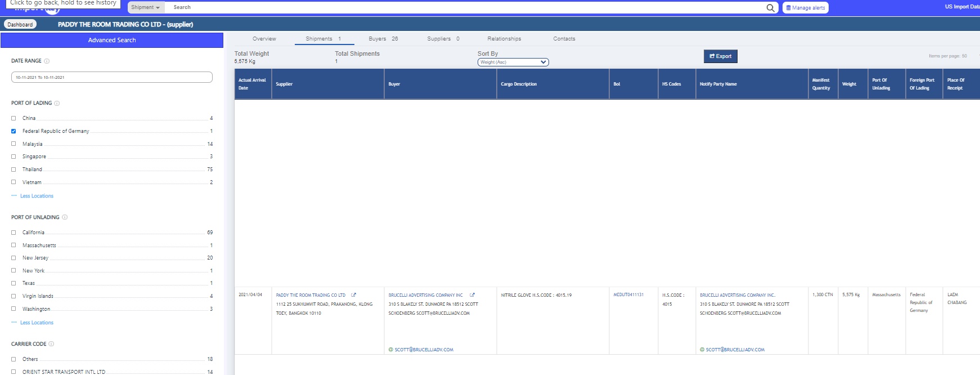The image size is (980, 375).
Task: Click the Manage alerts button
Action: [805, 8]
